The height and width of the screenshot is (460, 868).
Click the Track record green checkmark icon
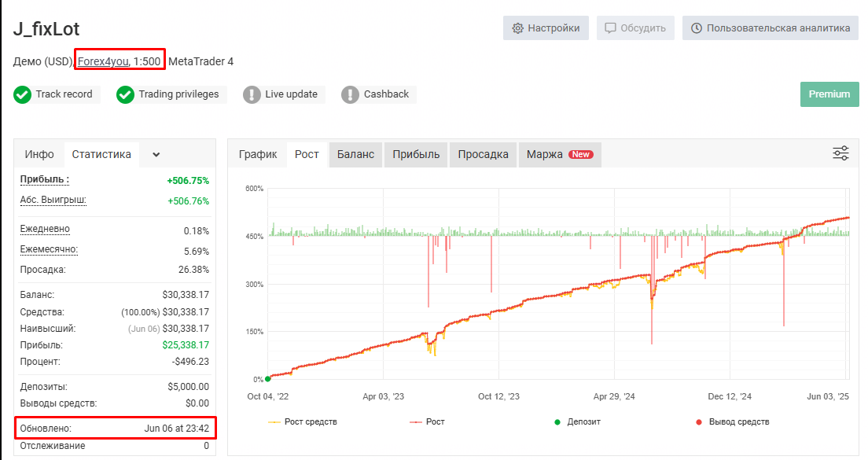22,94
